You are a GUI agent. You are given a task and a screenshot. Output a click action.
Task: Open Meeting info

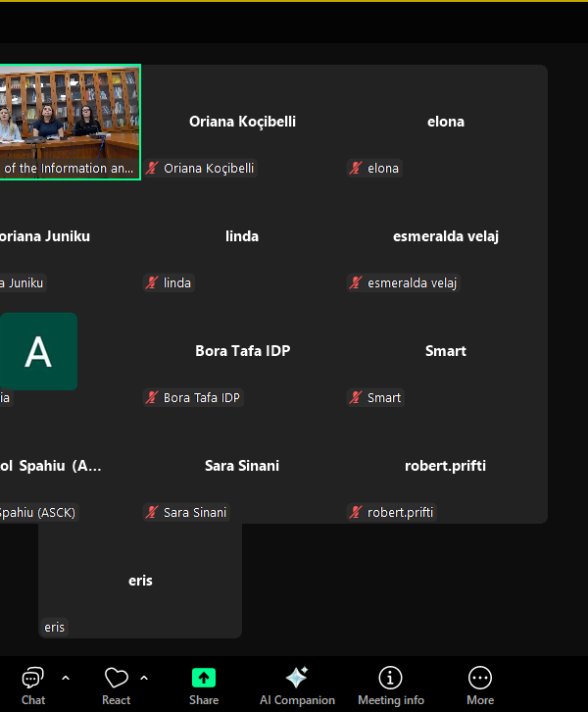390,685
